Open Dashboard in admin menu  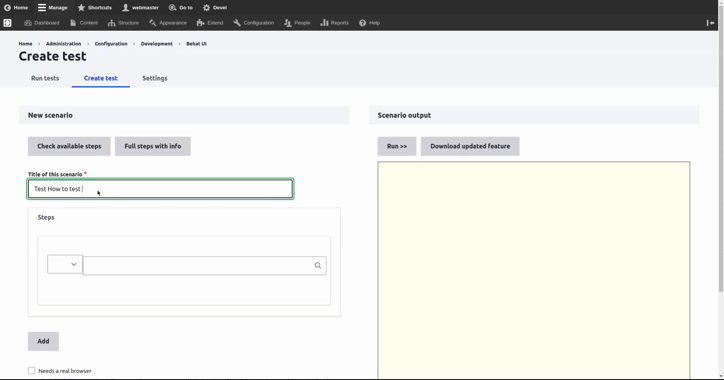(x=42, y=23)
